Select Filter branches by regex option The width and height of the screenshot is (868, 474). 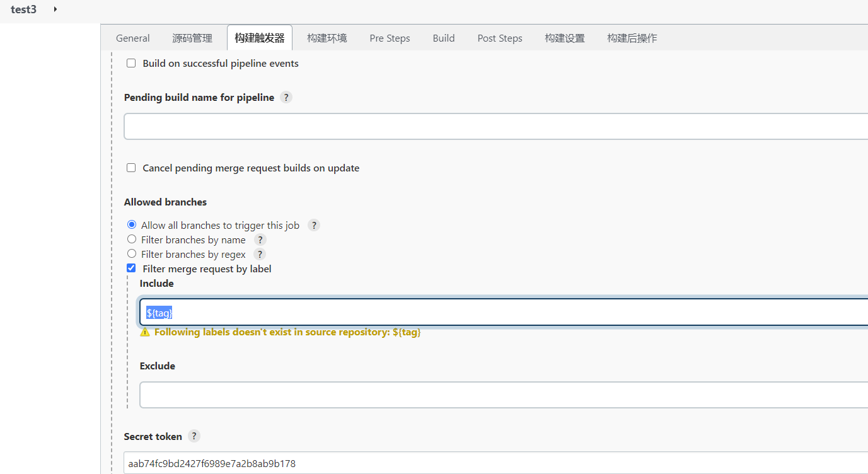(x=131, y=253)
